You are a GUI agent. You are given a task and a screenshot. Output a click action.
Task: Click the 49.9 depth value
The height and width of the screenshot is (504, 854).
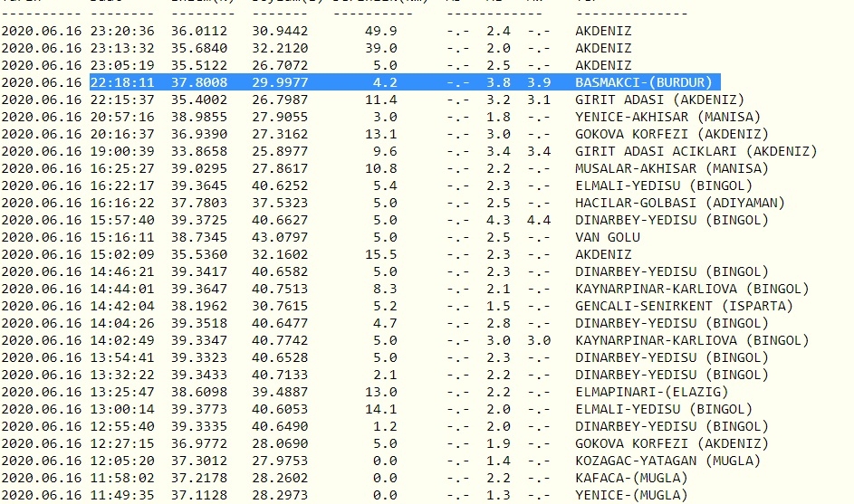[379, 31]
